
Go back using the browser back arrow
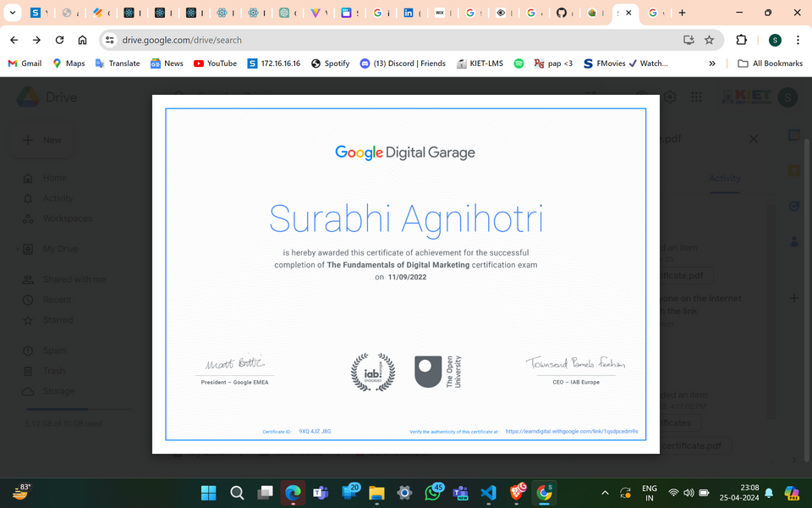tap(14, 40)
